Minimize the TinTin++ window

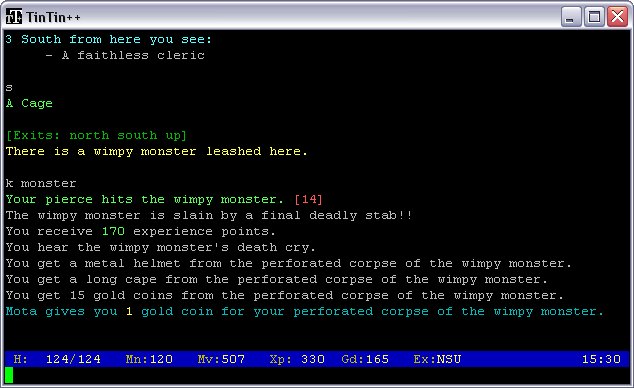571,17
